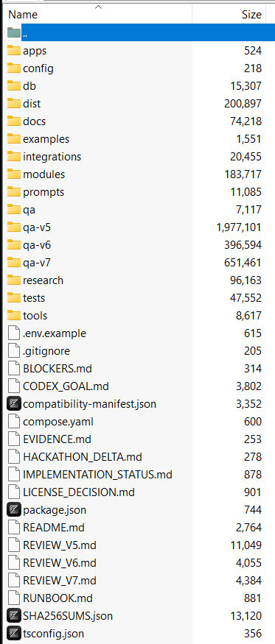Select the REVIEW_V7.md file name

pyautogui.click(x=60, y=581)
